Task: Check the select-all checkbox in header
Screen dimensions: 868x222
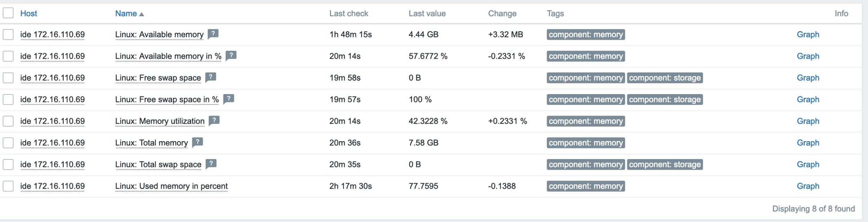Action: [x=8, y=13]
